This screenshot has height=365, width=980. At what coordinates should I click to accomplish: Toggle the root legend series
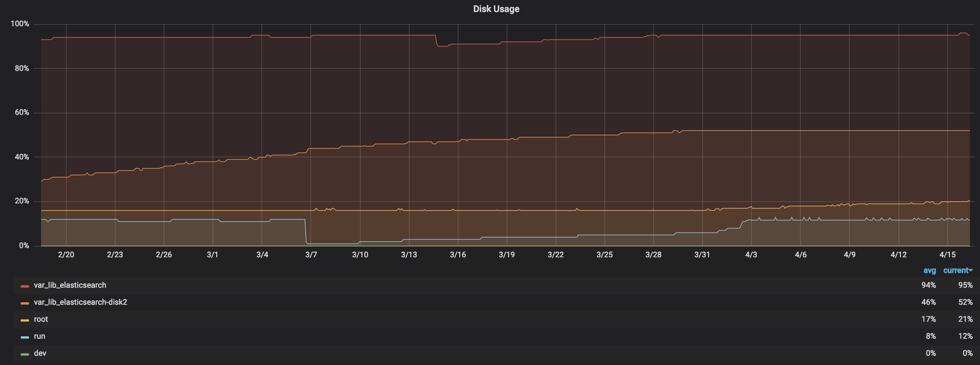[41, 319]
